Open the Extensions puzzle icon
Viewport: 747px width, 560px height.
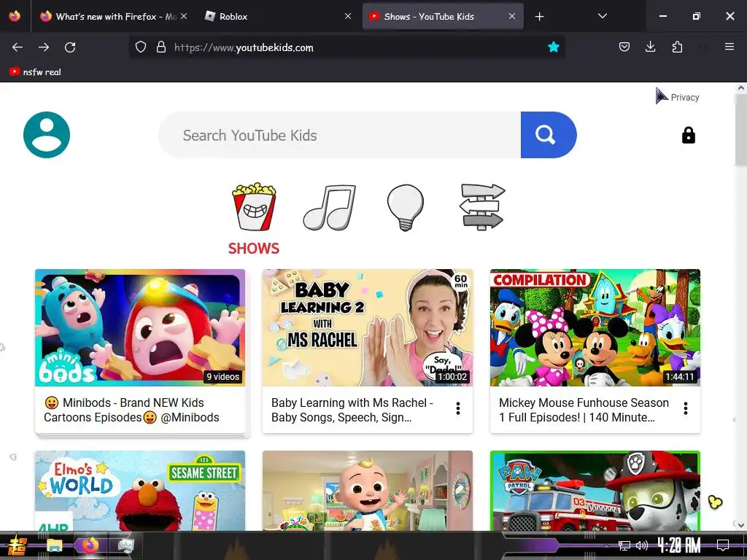pos(677,47)
